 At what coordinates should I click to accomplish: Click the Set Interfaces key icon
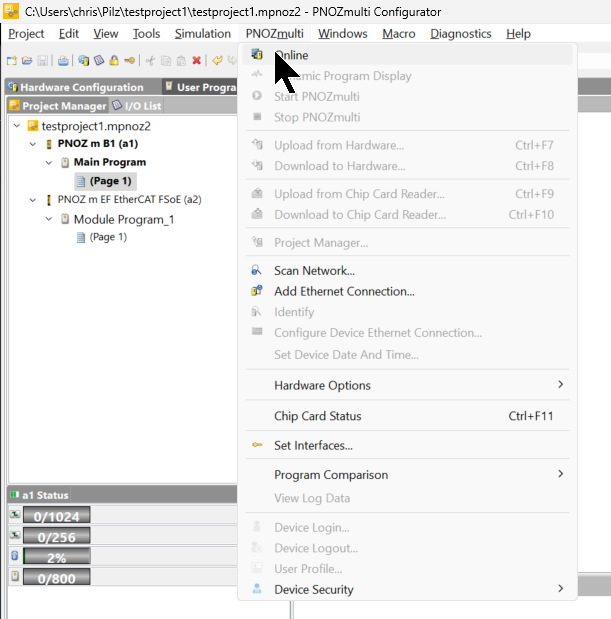[x=257, y=445]
